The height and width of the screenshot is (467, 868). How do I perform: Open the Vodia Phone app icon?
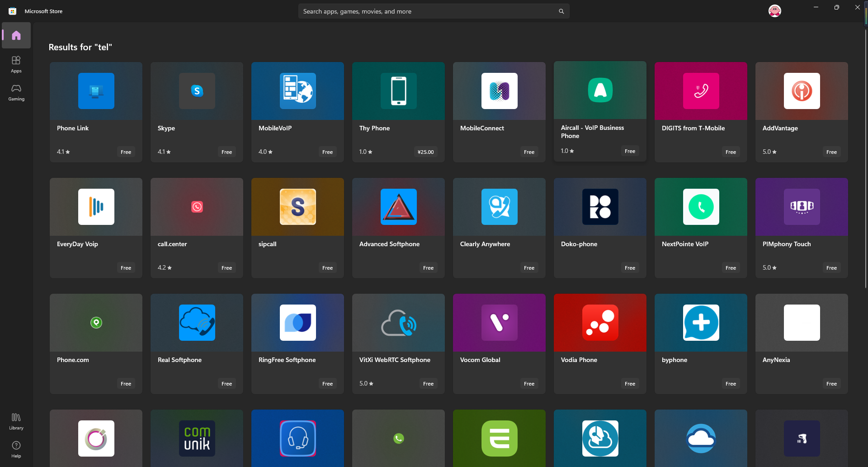(600, 323)
